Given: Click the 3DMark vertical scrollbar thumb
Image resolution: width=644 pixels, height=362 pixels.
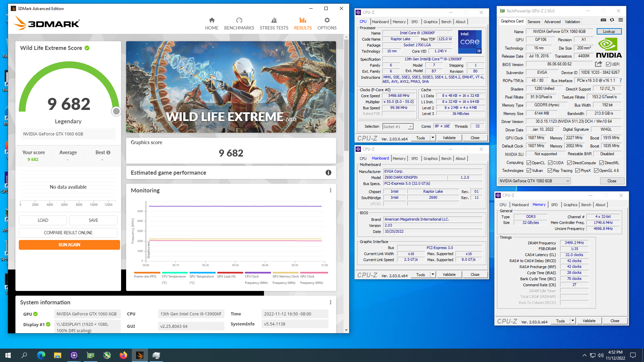Looking at the screenshot, I should (x=346, y=95).
